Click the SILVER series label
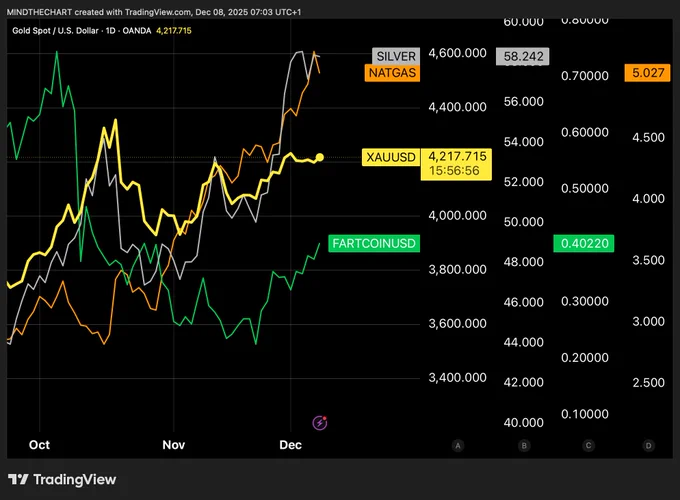680x500 pixels. point(396,56)
